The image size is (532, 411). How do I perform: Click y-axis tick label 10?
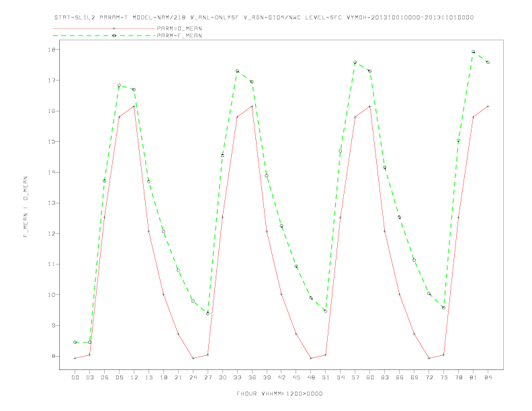52,295
